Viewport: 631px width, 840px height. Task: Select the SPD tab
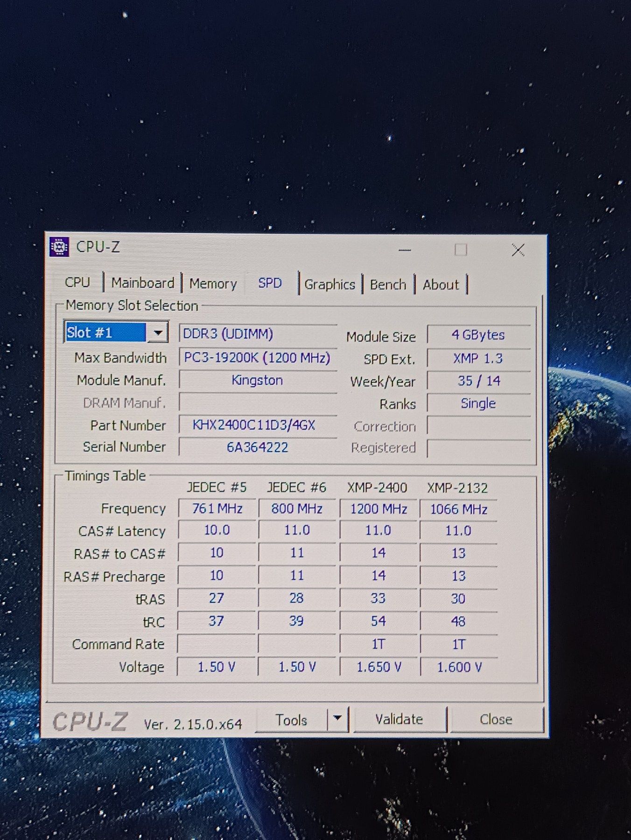[x=270, y=283]
